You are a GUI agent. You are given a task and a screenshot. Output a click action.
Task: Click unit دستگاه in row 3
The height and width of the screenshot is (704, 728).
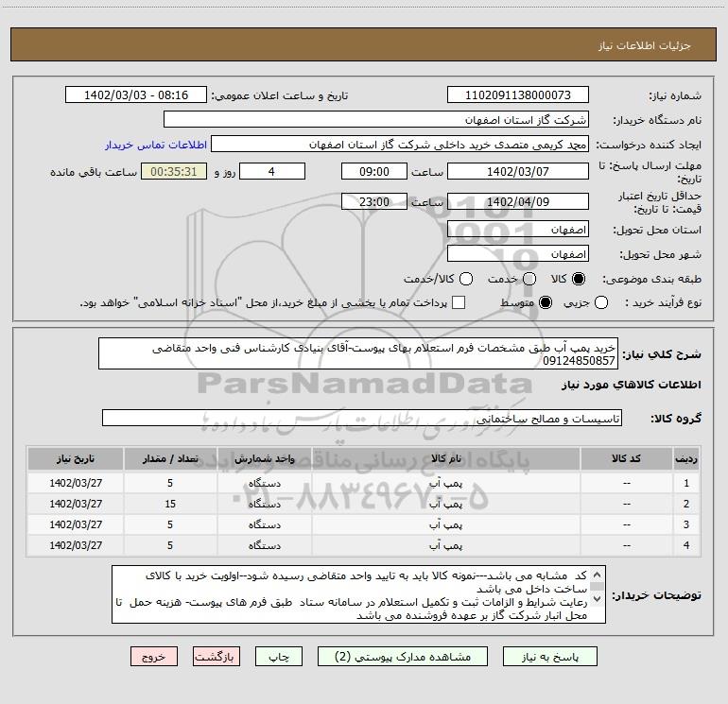[264, 524]
